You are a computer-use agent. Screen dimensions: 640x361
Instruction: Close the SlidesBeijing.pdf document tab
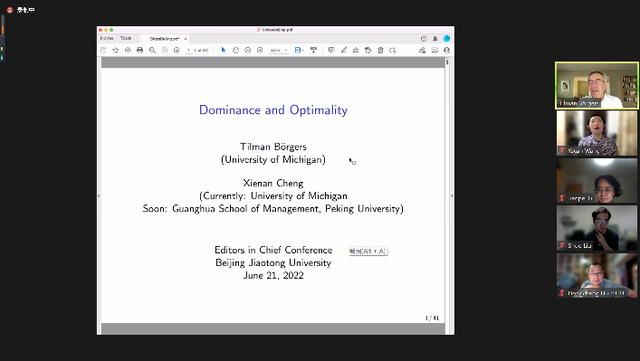click(x=185, y=39)
